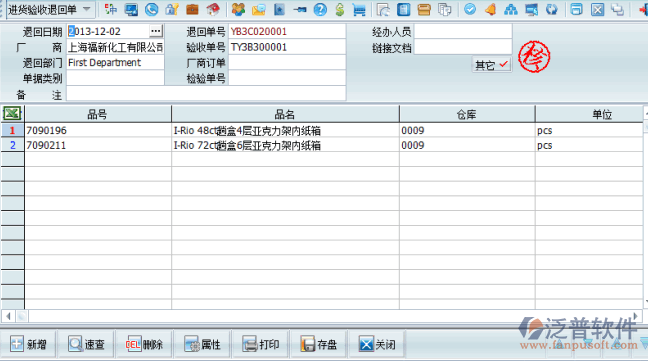Toggle the 其它 checkmark button
The height and width of the screenshot is (361, 648).
(492, 65)
